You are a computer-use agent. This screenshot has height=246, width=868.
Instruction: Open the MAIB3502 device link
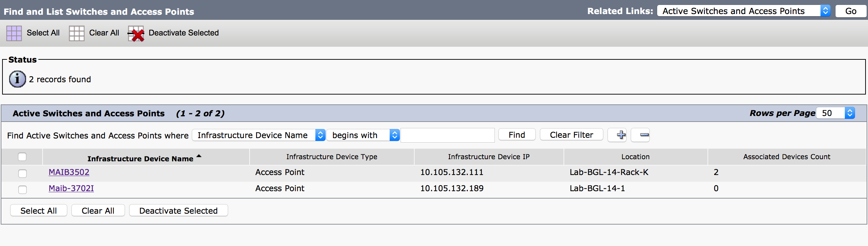[x=69, y=172]
